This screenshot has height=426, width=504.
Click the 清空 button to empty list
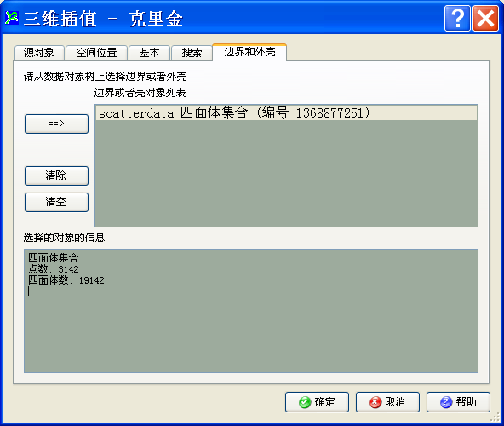pyautogui.click(x=56, y=202)
